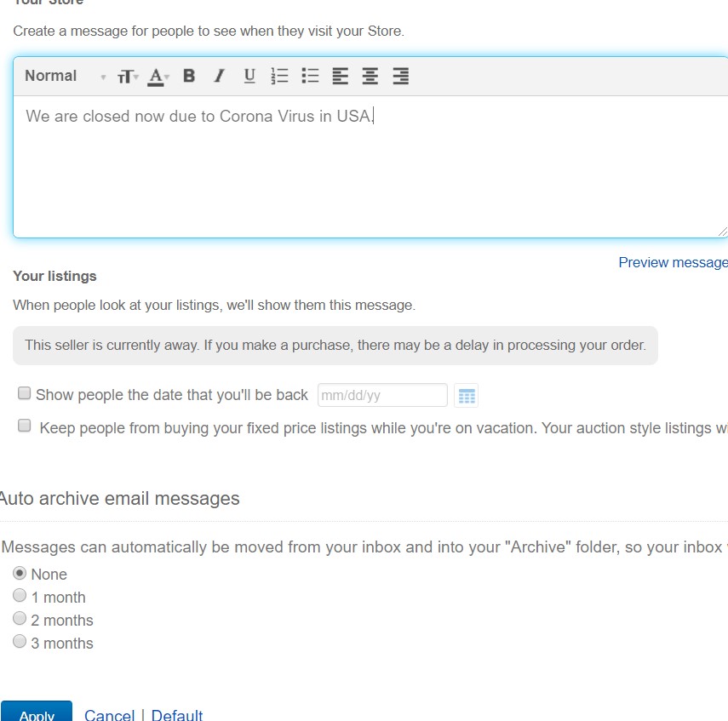Check Show people the date you'll be back
Image resolution: width=728 pixels, height=721 pixels.
coord(24,393)
